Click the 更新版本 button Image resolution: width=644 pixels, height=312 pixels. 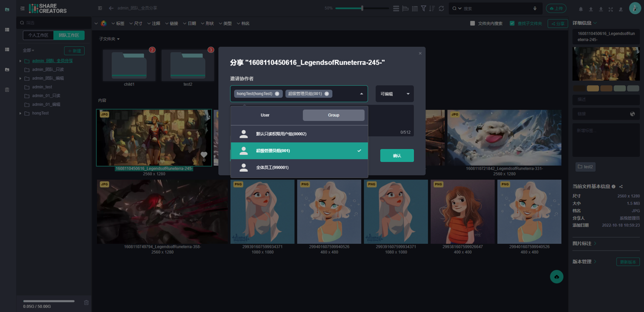pos(628,262)
